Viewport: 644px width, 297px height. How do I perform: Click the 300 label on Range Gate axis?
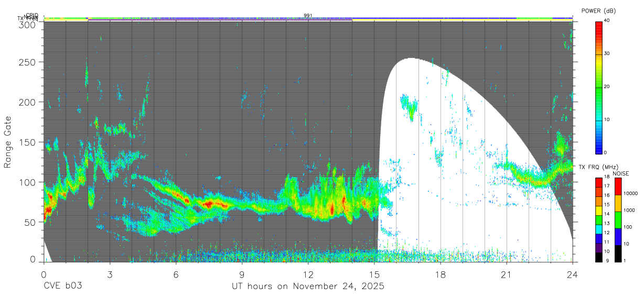point(27,25)
